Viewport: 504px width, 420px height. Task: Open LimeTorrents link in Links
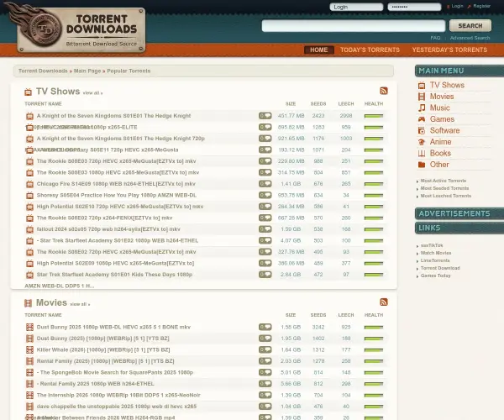point(435,260)
